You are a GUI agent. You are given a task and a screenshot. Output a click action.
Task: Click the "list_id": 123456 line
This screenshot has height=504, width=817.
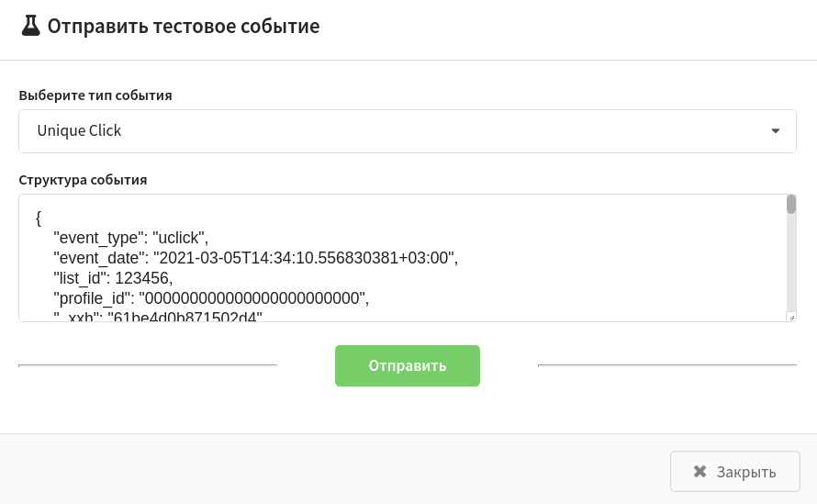113,278
